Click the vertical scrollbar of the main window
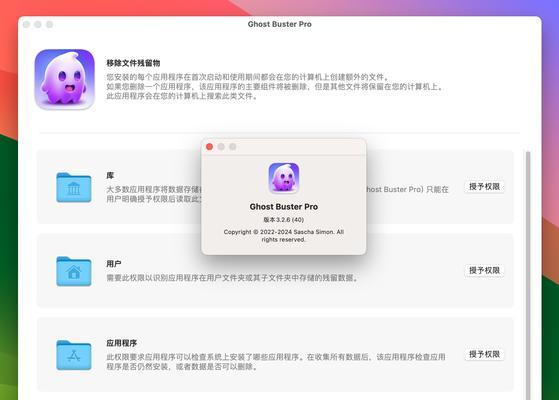Viewport: 559px width, 400px height. [x=528, y=275]
